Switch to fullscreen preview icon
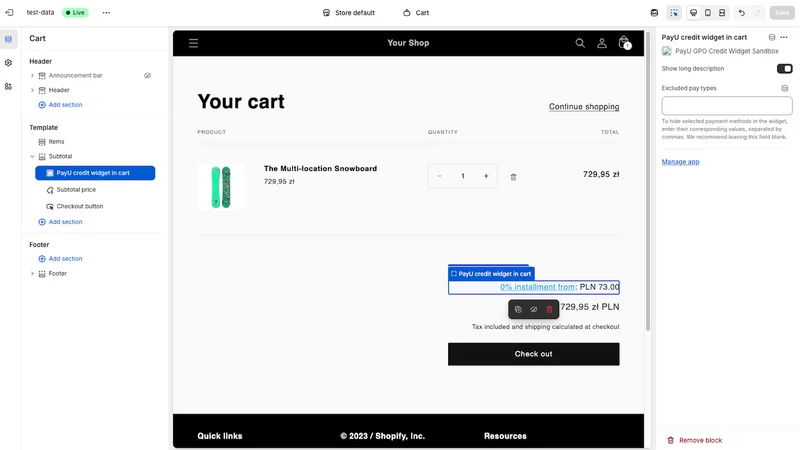Viewport: 800px width, 450px height. (x=722, y=13)
